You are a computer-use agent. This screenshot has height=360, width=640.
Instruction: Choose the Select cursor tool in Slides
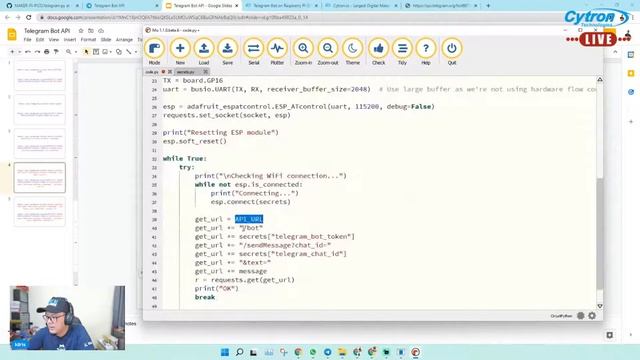86,52
